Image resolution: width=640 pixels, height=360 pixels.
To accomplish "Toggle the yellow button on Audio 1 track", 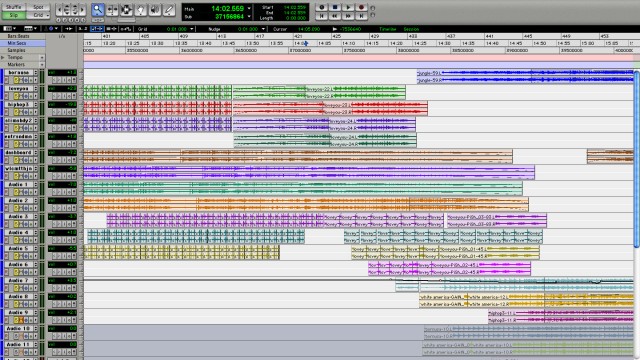I will pos(17,192).
